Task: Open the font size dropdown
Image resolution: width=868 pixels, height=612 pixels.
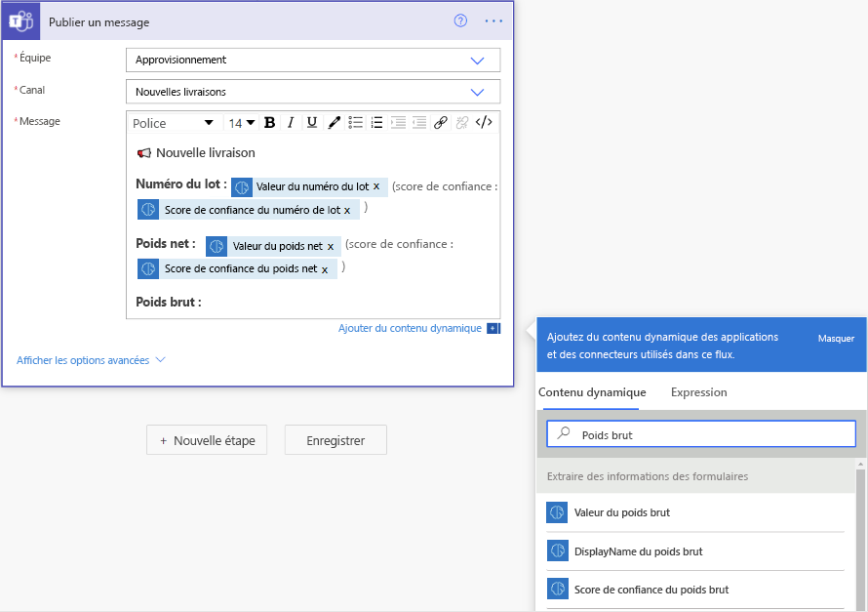Action: click(244, 122)
